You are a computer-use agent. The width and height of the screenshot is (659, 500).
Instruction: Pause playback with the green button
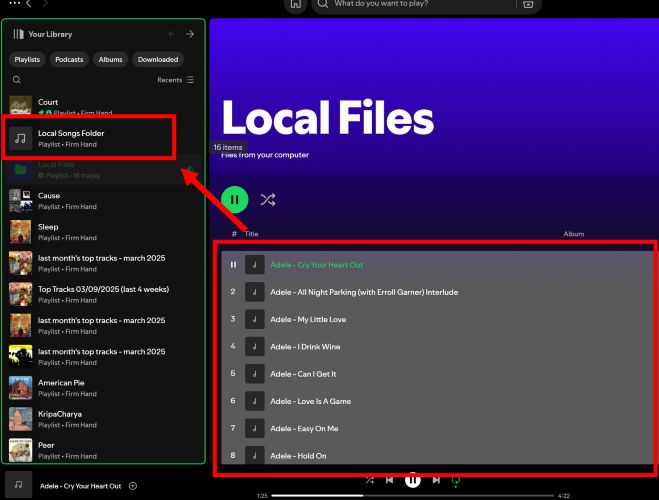click(x=235, y=200)
